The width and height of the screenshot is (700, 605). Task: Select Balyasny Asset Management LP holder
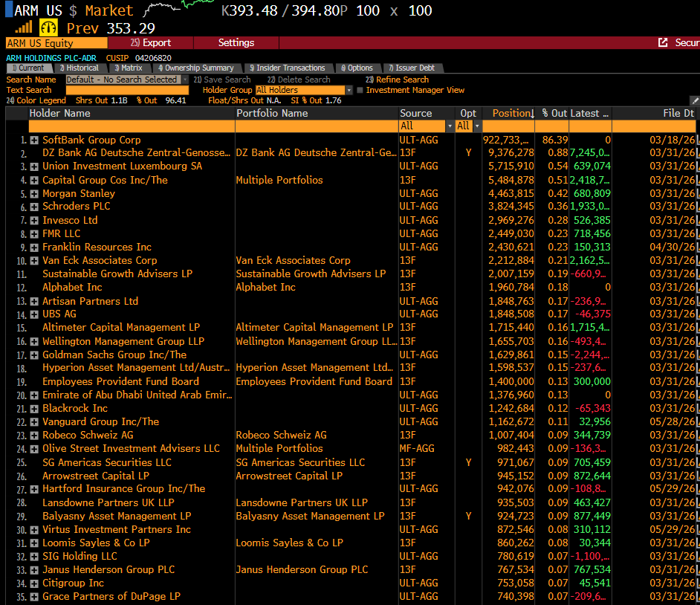coord(117,517)
